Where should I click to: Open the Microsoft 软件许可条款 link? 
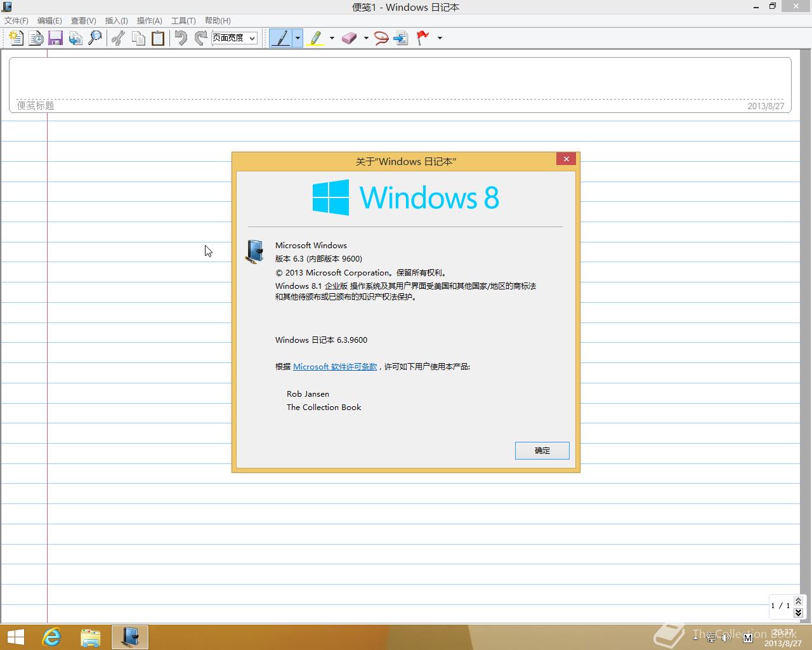(335, 367)
